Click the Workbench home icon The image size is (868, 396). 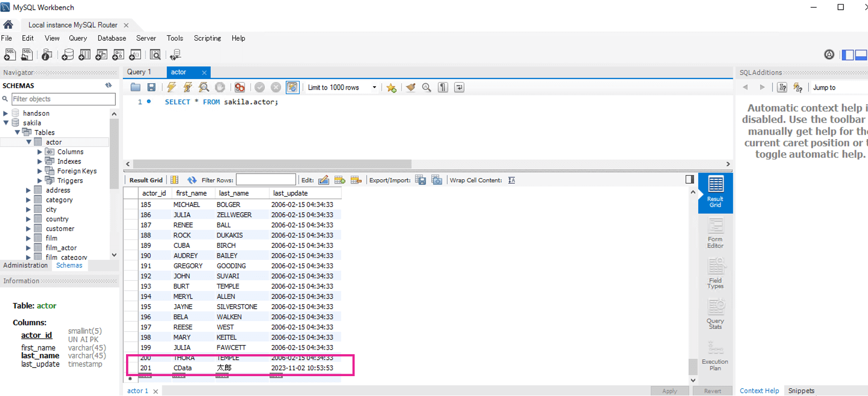pos(8,24)
